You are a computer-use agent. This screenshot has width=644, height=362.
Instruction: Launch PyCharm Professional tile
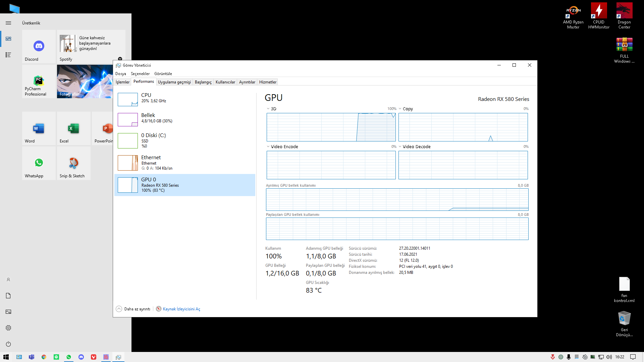click(x=39, y=81)
